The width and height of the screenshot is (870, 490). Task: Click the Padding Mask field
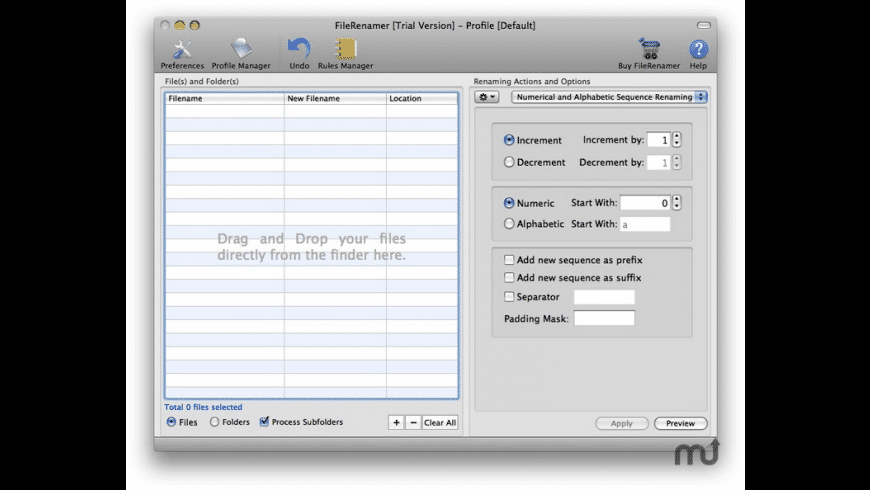[x=604, y=319]
